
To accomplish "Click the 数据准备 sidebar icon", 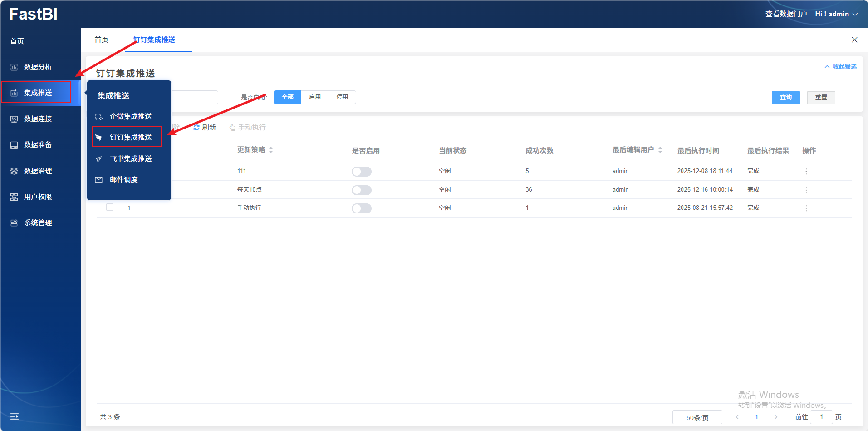I will (x=14, y=145).
